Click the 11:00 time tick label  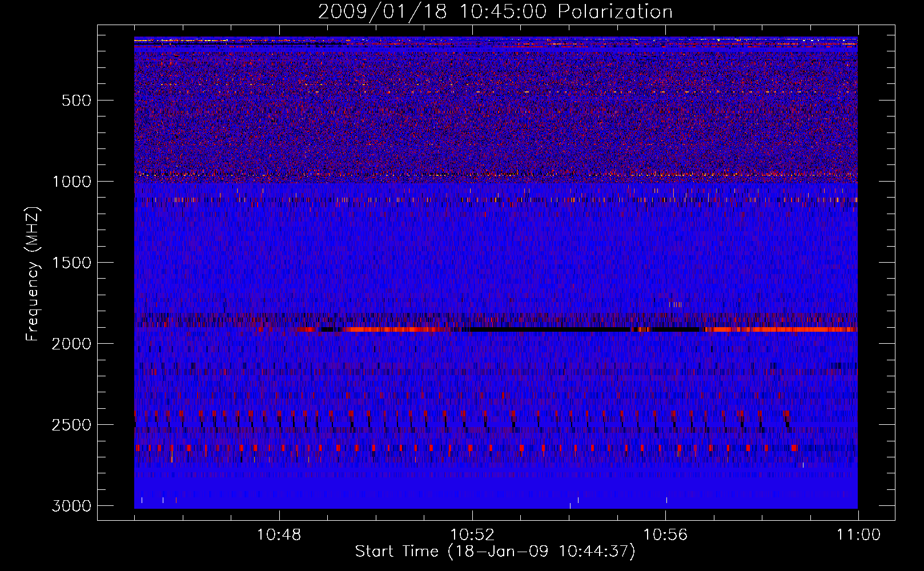point(858,535)
